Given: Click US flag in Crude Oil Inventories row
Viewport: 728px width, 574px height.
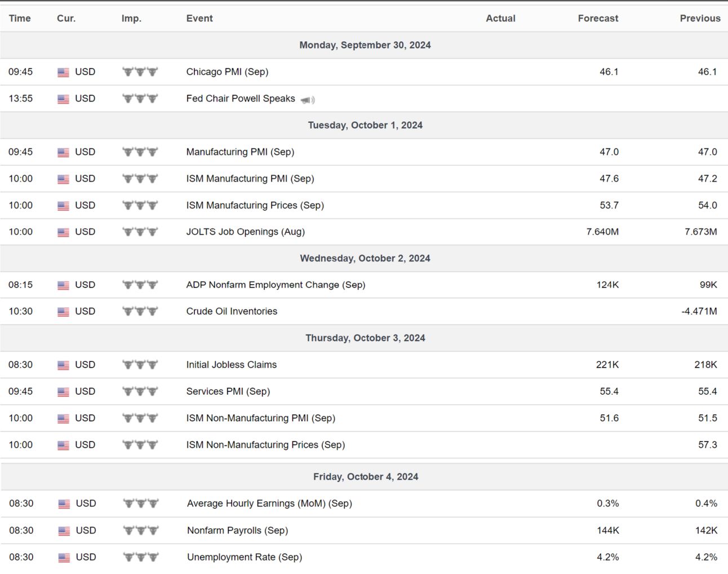Looking at the screenshot, I should [x=63, y=312].
